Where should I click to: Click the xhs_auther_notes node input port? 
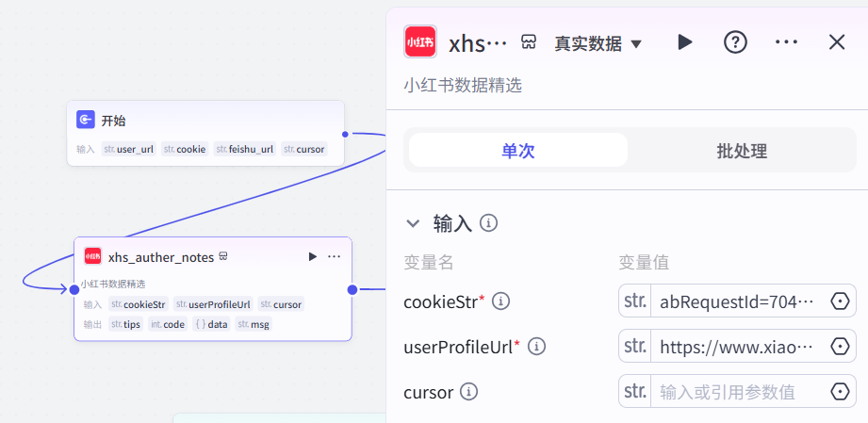click(x=74, y=289)
